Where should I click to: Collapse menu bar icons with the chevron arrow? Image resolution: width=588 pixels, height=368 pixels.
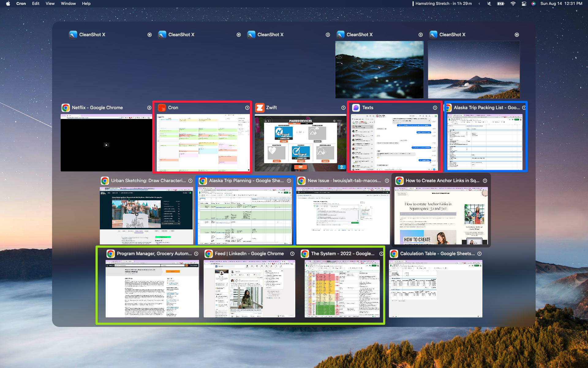pos(479,4)
